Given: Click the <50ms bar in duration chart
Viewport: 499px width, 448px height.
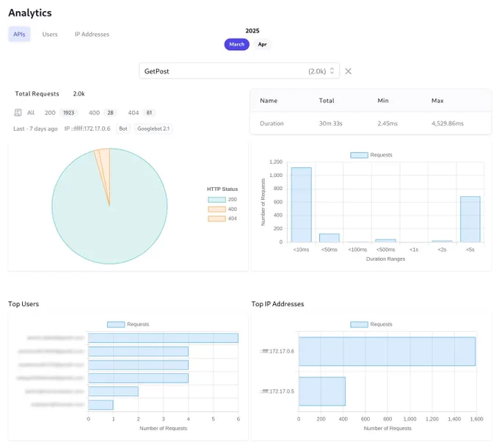Looking at the screenshot, I should click(x=329, y=238).
